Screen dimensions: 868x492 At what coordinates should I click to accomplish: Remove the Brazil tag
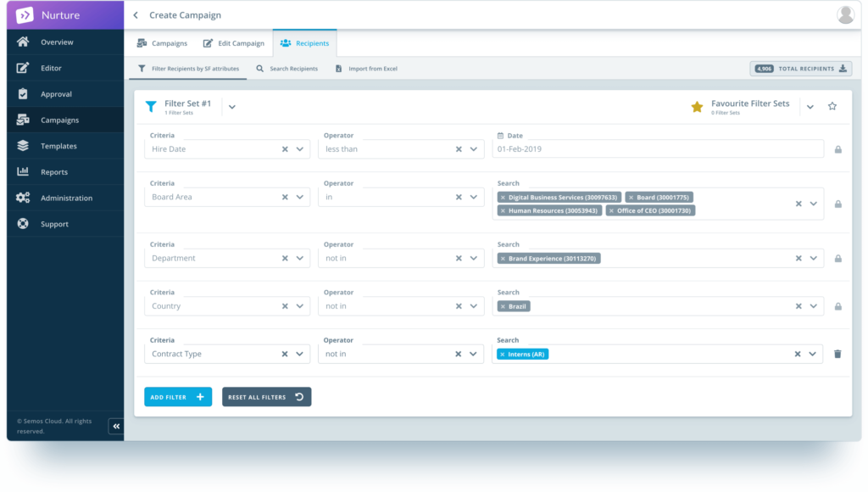503,306
